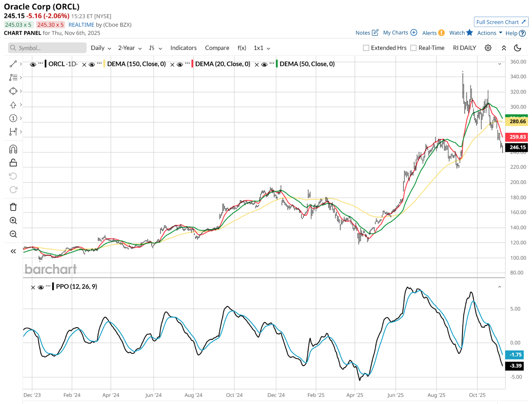Open the Compare menu
Screen dimensions: 532x404
pyautogui.click(x=217, y=48)
